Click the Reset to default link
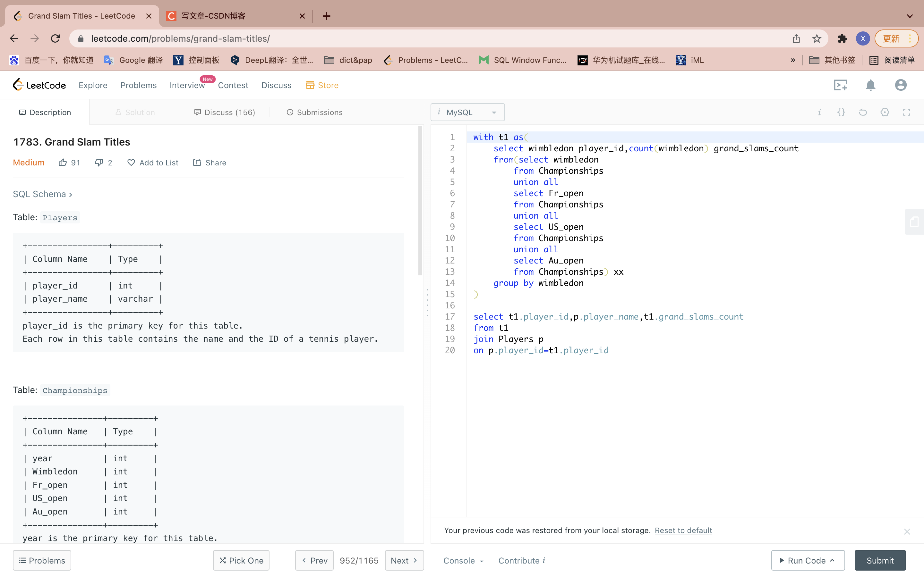Viewport: 924px width, 577px height. tap(683, 531)
